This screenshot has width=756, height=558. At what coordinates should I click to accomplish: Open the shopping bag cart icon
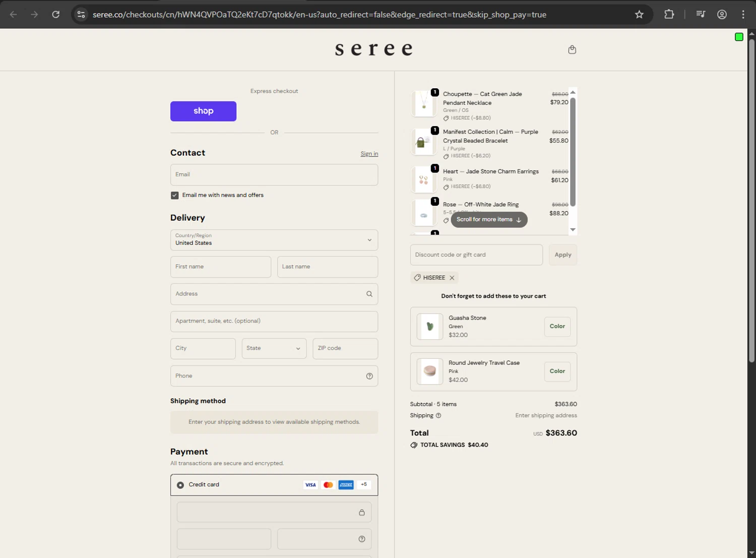[572, 49]
